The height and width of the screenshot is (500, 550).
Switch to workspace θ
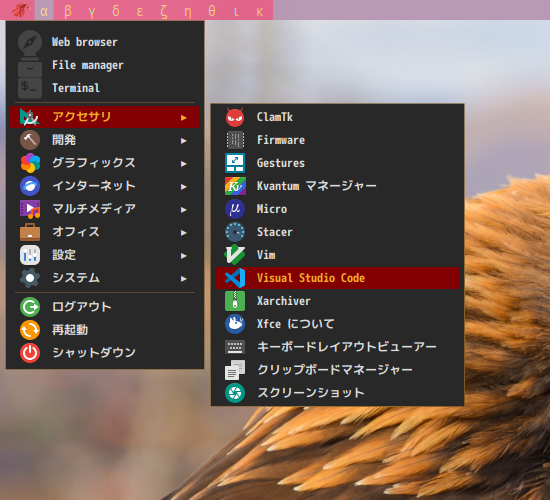point(212,11)
